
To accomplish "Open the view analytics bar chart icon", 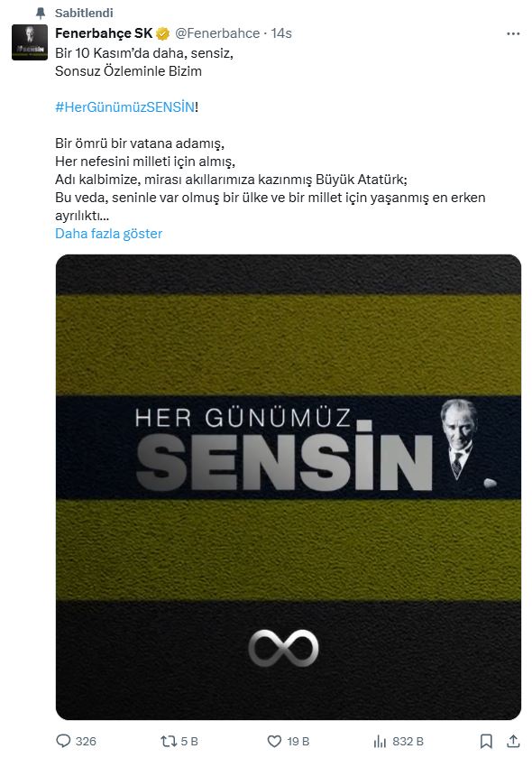I will click(x=380, y=741).
